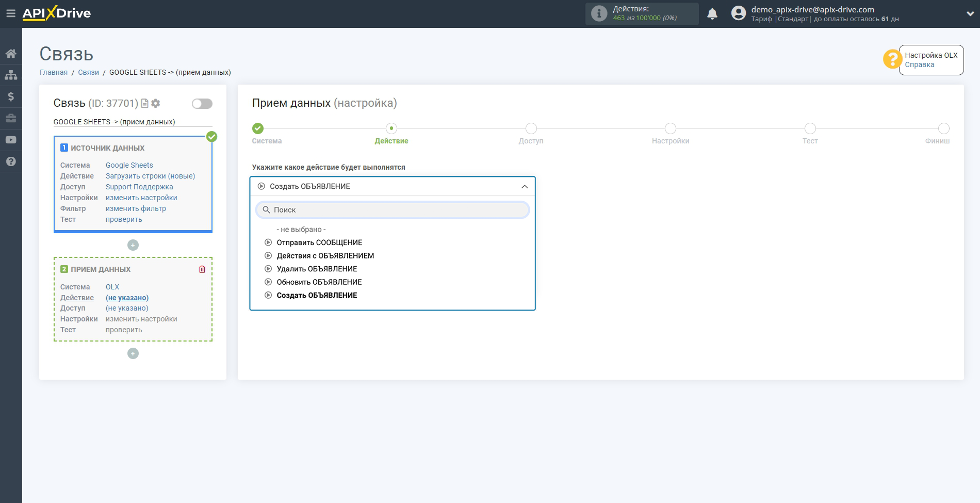Image resolution: width=980 pixels, height=503 pixels.
Task: Open the connection document icon
Action: pyautogui.click(x=145, y=103)
